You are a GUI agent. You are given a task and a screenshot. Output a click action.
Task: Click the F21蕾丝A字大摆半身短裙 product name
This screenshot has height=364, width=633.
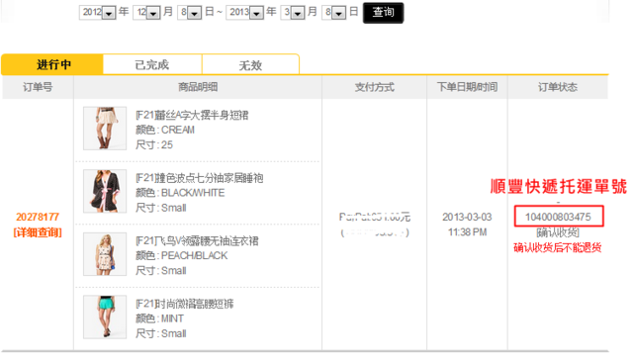[192, 115]
